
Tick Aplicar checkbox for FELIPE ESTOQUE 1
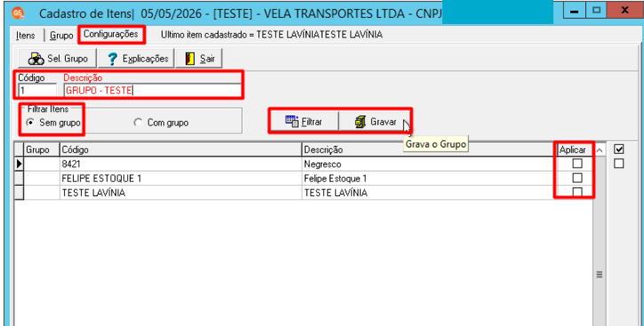point(577,178)
